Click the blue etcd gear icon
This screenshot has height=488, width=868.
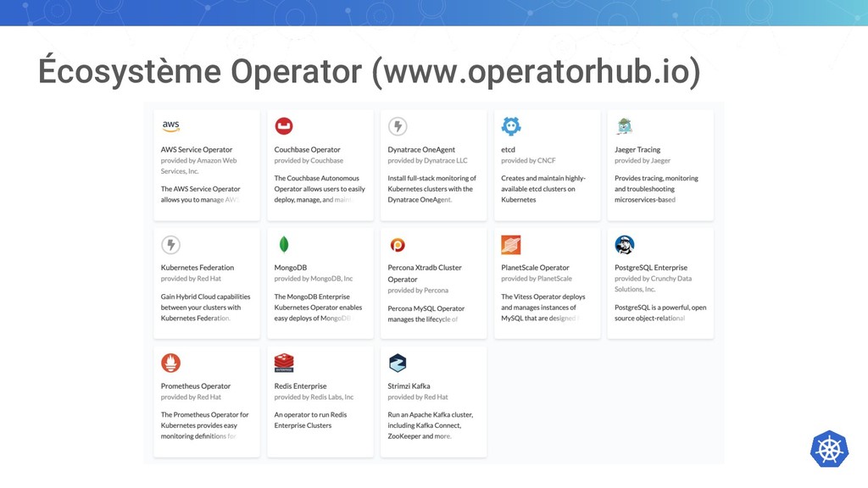[511, 126]
